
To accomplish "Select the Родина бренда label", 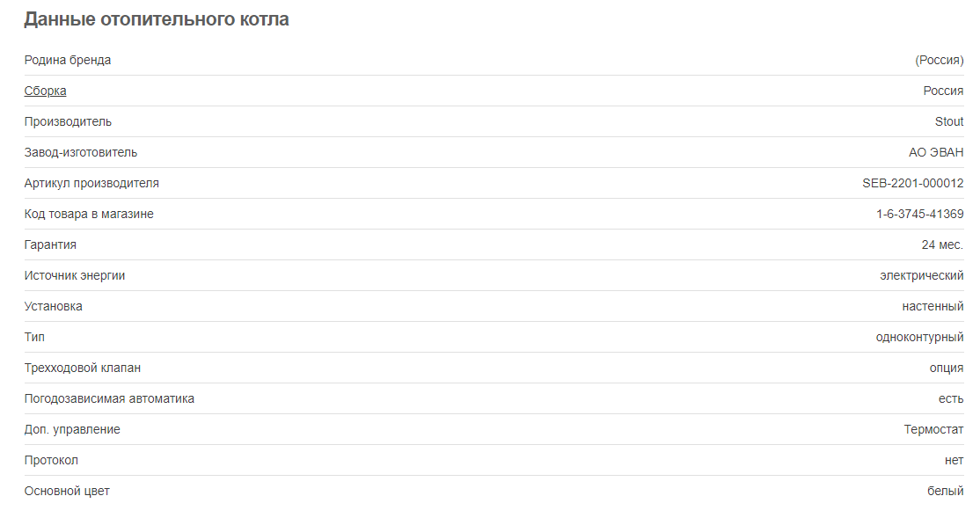I will (x=68, y=60).
